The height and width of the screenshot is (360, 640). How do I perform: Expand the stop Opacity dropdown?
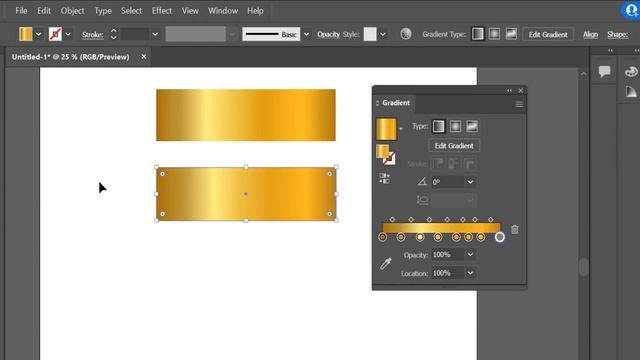click(470, 255)
